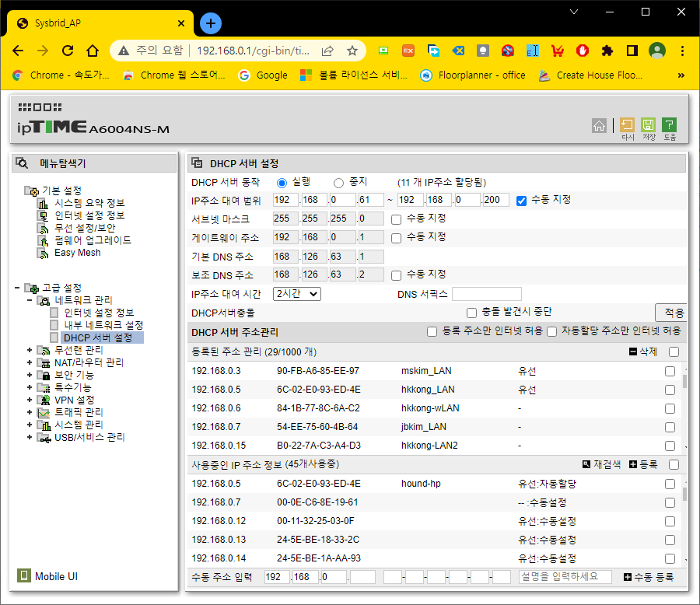Open 내부 네트워크 설정 menu item
Screen dimensions: 700x605
pyautogui.click(x=103, y=325)
